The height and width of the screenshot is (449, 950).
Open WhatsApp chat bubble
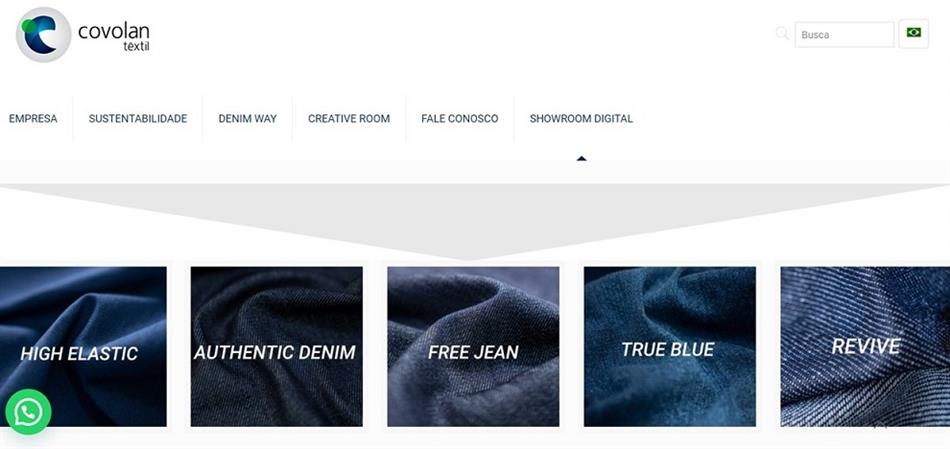click(x=28, y=411)
